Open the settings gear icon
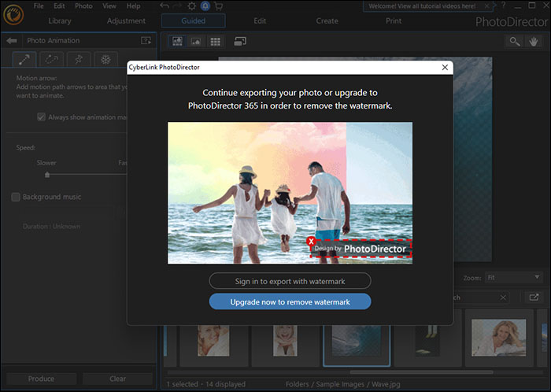551x392 pixels. point(191,6)
